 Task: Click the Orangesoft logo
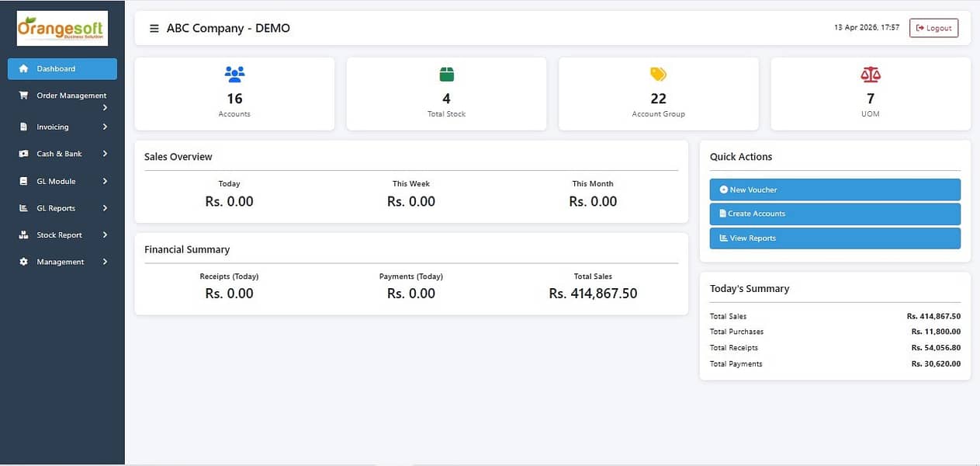62,29
